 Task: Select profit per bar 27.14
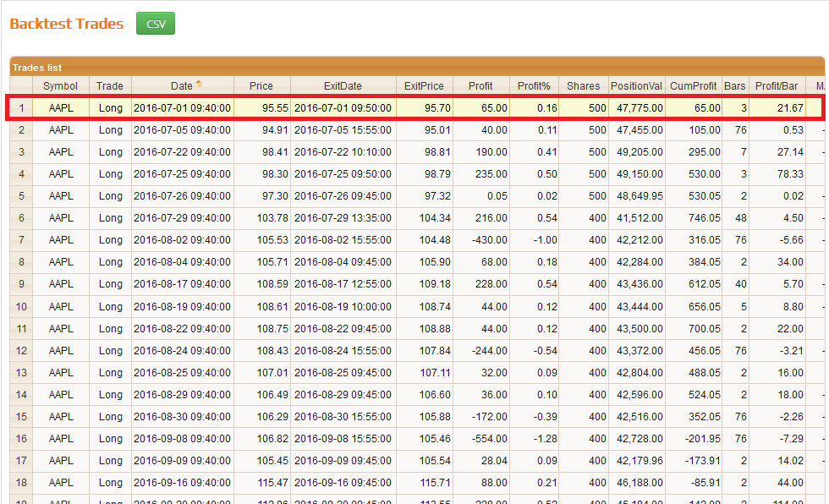790,152
